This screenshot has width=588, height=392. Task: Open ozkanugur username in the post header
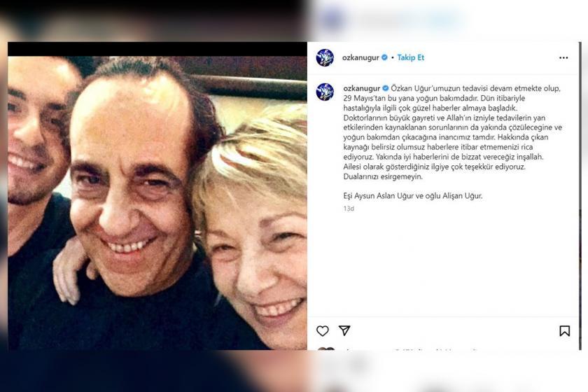[360, 58]
